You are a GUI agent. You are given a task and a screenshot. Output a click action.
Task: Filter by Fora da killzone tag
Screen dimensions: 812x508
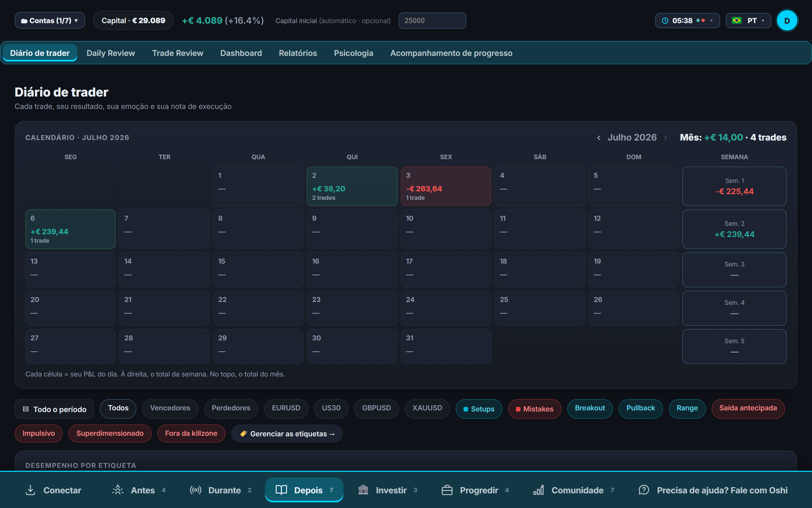[x=191, y=434]
